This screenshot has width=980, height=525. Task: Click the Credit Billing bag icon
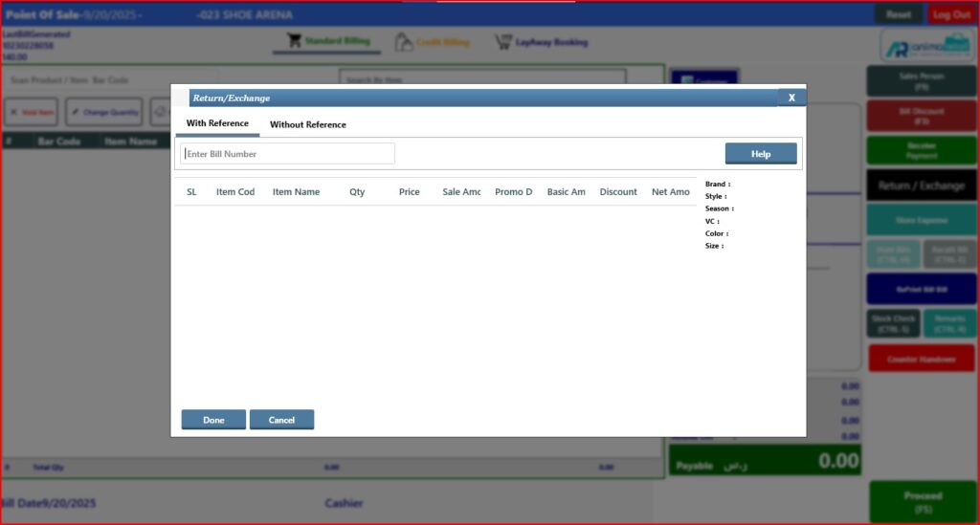tap(404, 42)
